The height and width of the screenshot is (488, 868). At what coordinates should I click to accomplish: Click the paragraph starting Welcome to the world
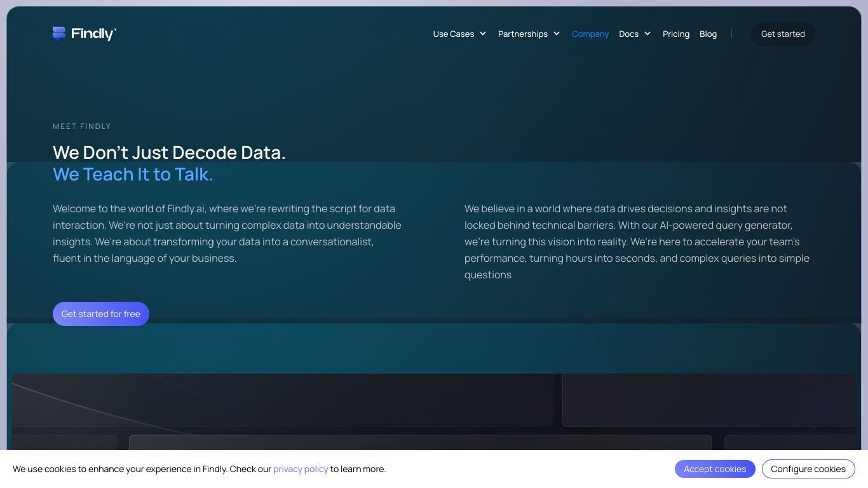click(x=227, y=233)
